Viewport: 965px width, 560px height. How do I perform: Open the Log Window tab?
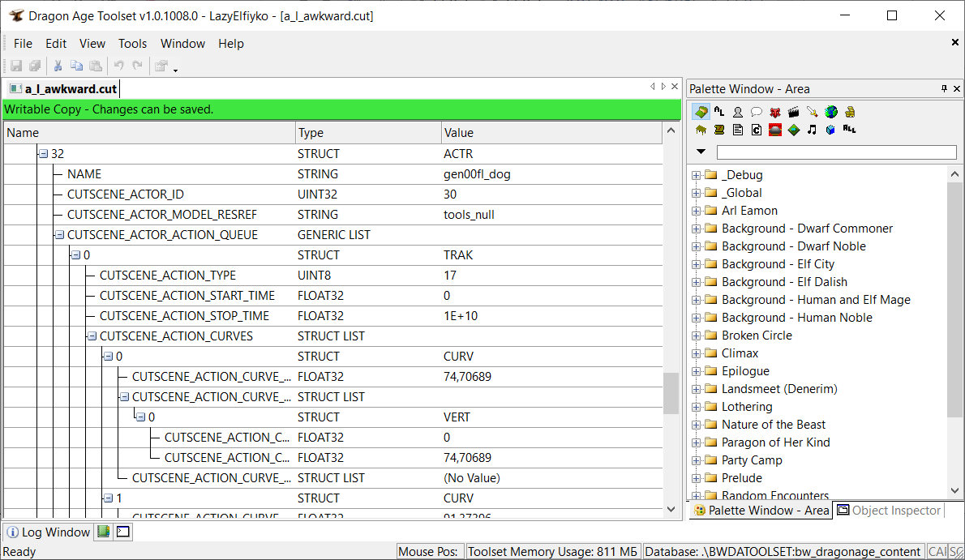tap(48, 532)
